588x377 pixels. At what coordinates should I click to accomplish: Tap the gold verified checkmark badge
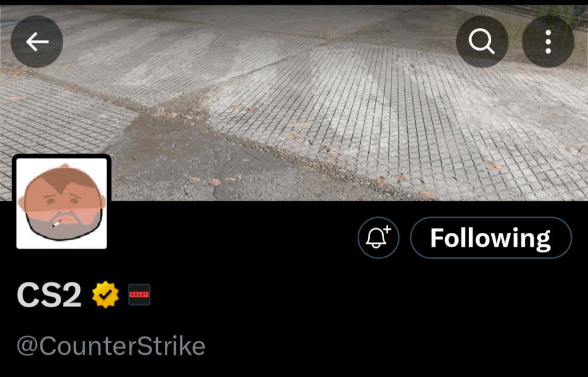[x=105, y=294]
